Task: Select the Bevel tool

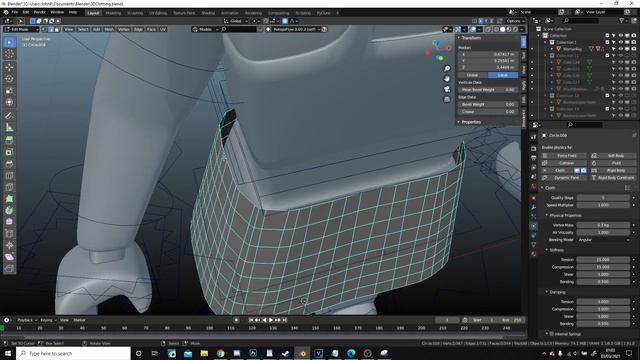Action: point(9,164)
